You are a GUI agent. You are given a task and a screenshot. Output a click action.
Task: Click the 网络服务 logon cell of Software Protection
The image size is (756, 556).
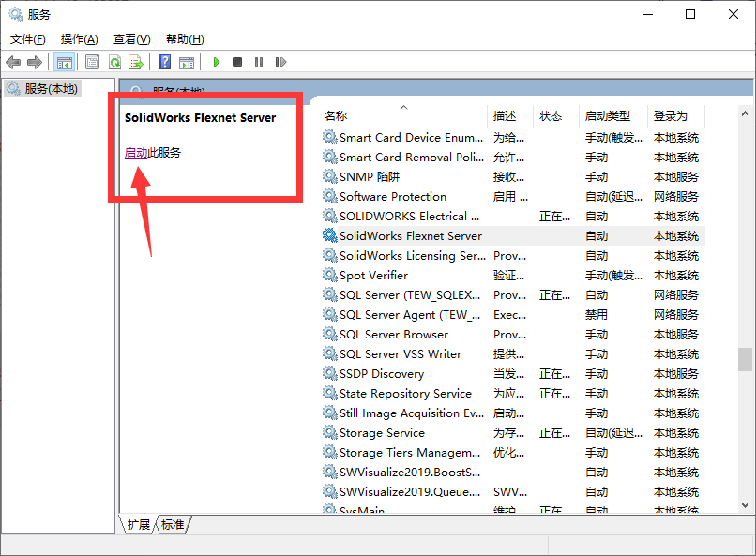point(676,197)
